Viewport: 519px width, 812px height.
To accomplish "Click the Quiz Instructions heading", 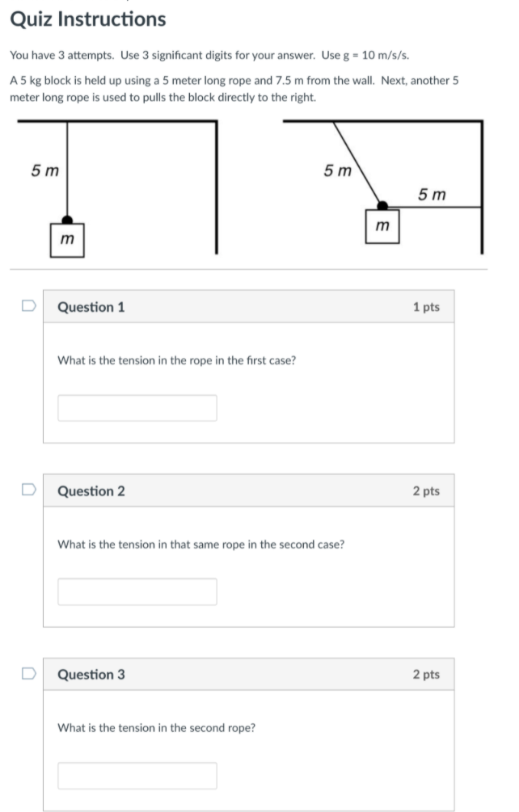I will click(x=88, y=19).
